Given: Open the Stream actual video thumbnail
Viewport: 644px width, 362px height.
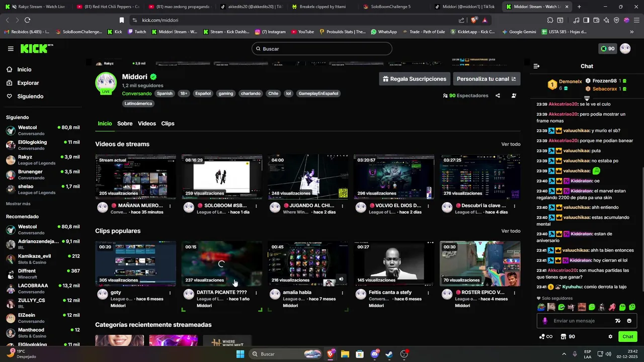Looking at the screenshot, I should (136, 177).
